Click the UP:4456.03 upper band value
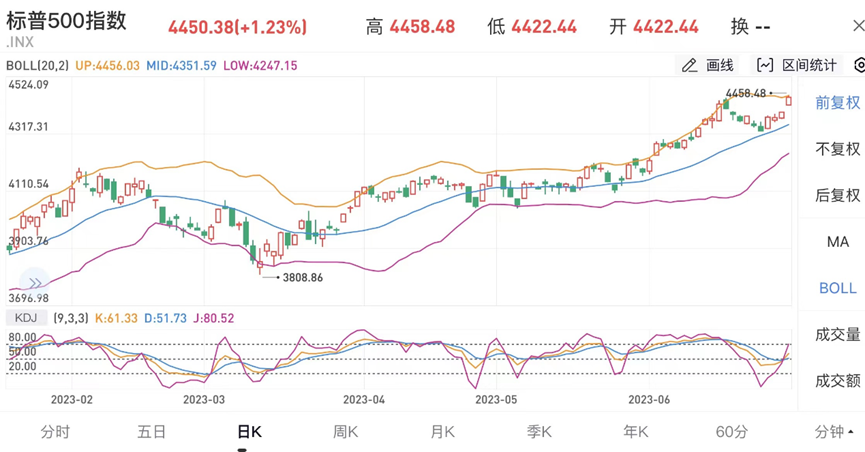 tap(108, 66)
